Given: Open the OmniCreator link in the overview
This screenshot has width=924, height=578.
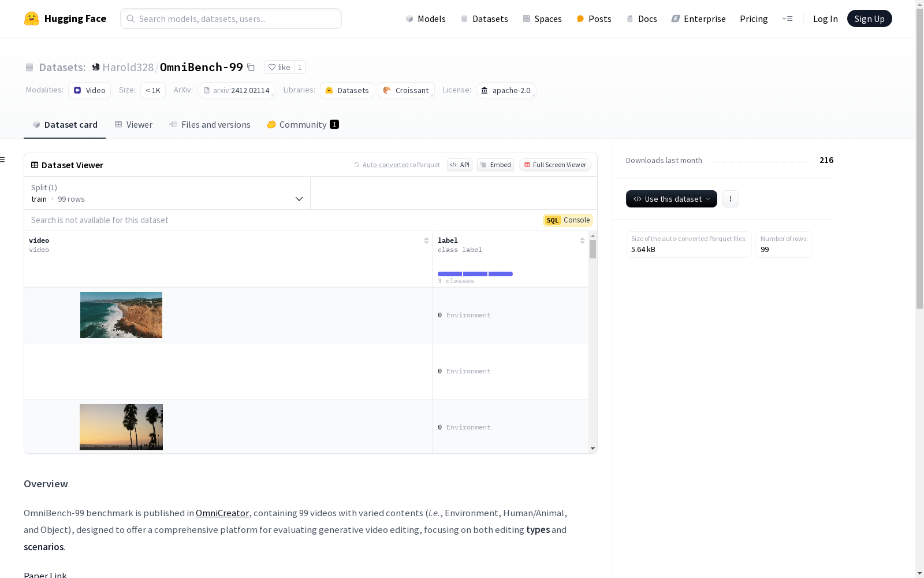Looking at the screenshot, I should click(222, 513).
